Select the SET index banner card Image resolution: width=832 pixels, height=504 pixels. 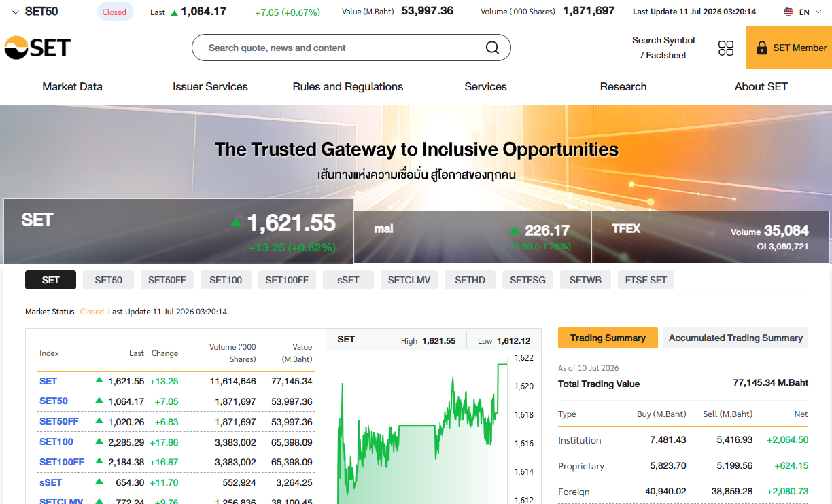[178, 231]
